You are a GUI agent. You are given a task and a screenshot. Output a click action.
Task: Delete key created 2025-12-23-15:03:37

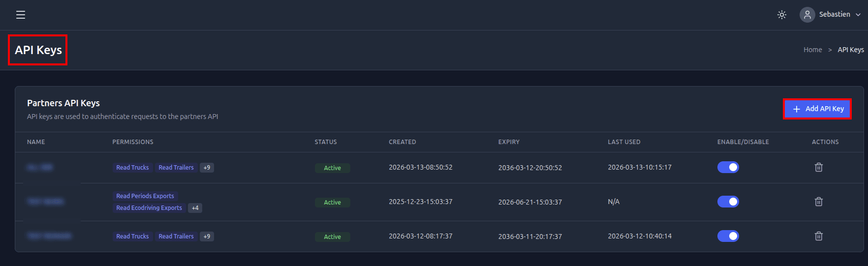819,202
